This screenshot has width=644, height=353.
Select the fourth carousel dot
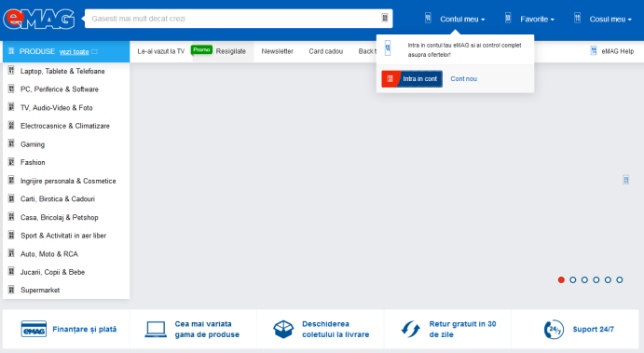pos(596,280)
